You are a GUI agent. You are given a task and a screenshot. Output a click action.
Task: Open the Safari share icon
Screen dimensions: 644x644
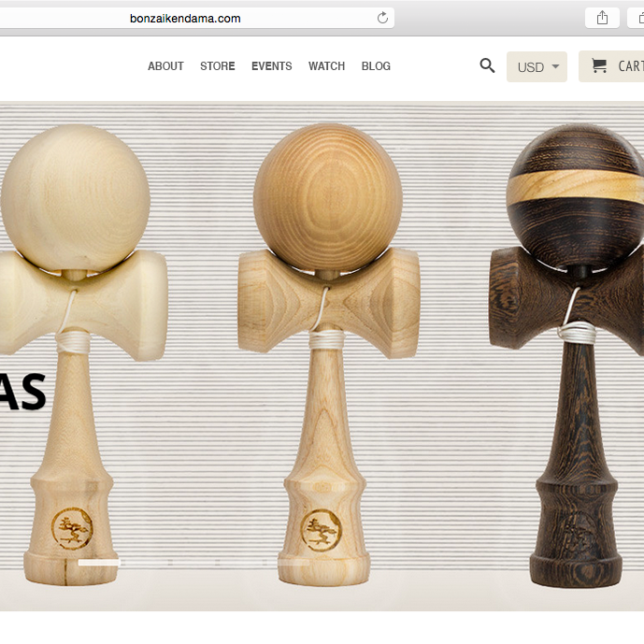602,18
